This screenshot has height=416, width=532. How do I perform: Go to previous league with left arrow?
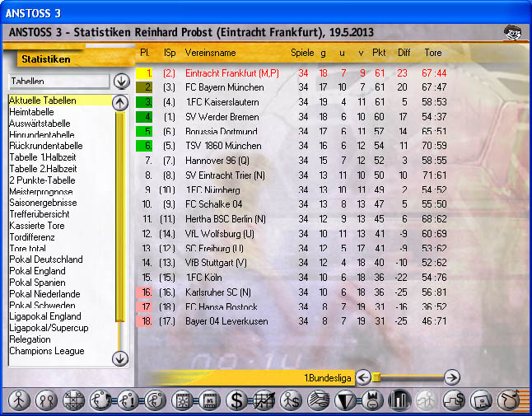coord(363,377)
